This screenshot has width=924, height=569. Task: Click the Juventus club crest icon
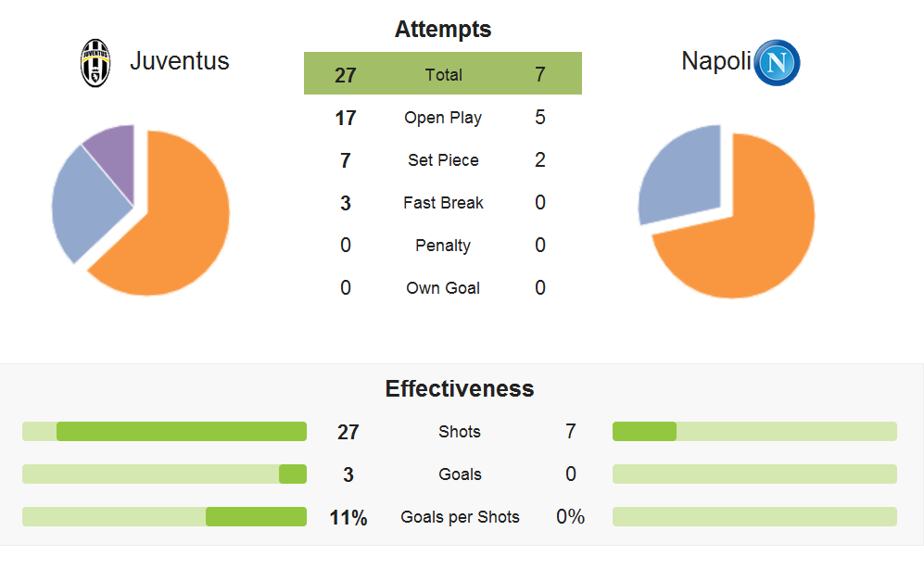point(95,63)
